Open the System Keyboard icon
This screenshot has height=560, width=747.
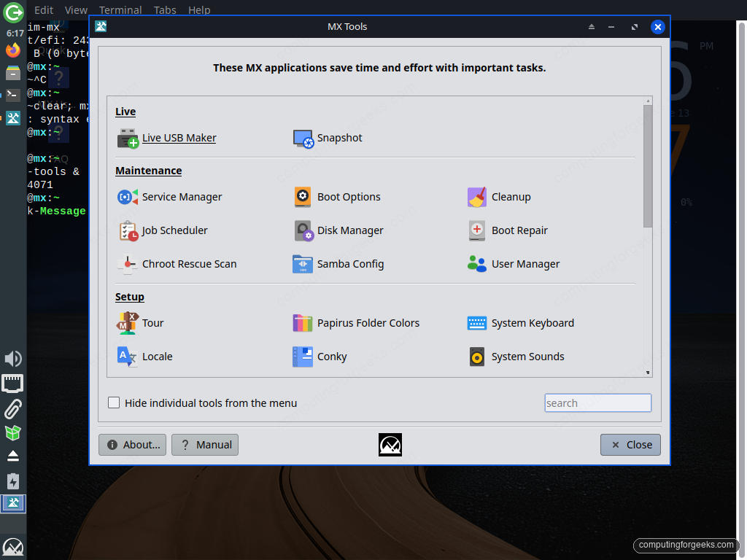coord(477,323)
